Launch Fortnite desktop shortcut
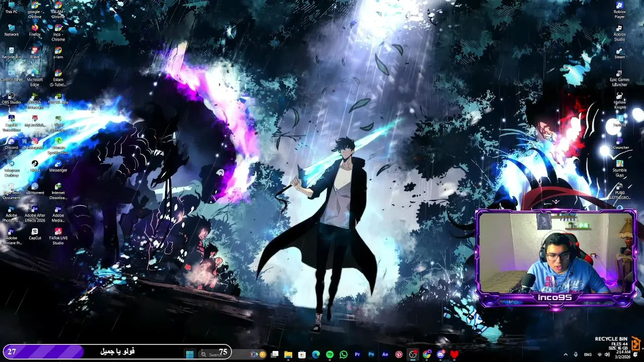The height and width of the screenshot is (362, 644). pyautogui.click(x=619, y=121)
